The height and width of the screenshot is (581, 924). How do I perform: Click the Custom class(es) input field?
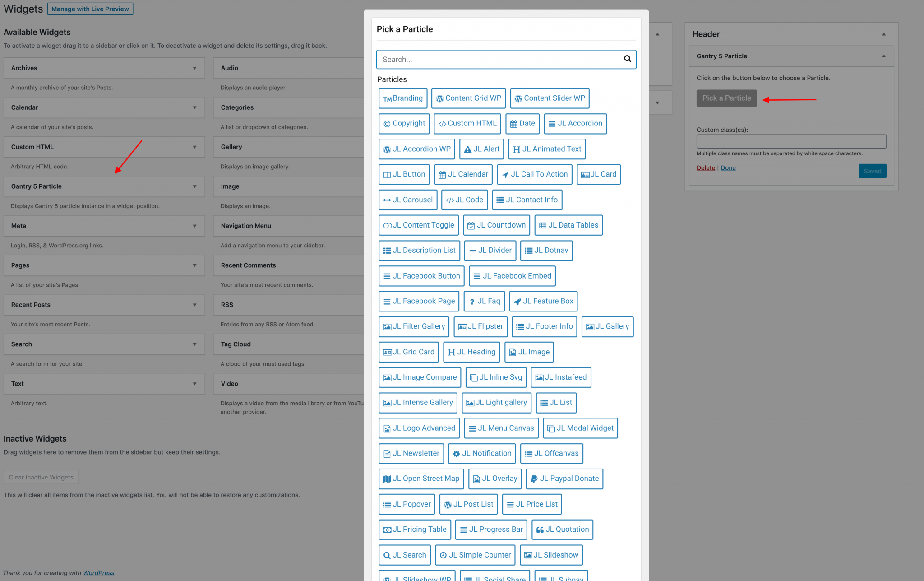click(791, 141)
